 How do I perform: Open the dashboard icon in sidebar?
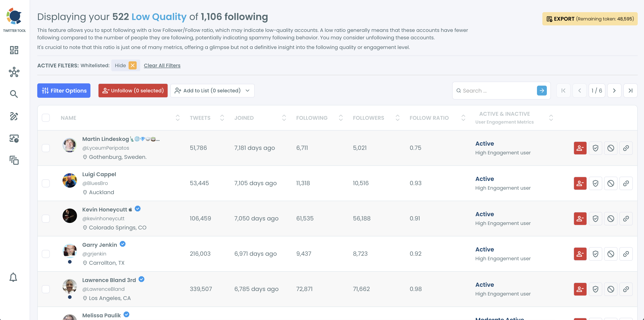pos(14,50)
